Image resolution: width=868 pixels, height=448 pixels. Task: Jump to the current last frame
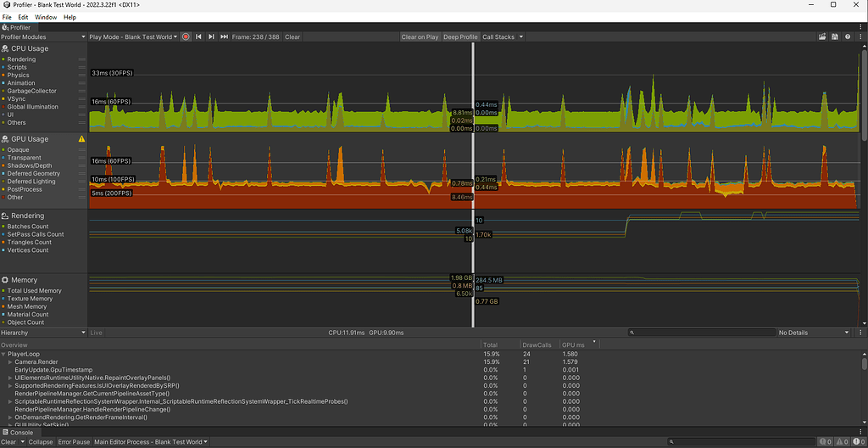coord(224,37)
